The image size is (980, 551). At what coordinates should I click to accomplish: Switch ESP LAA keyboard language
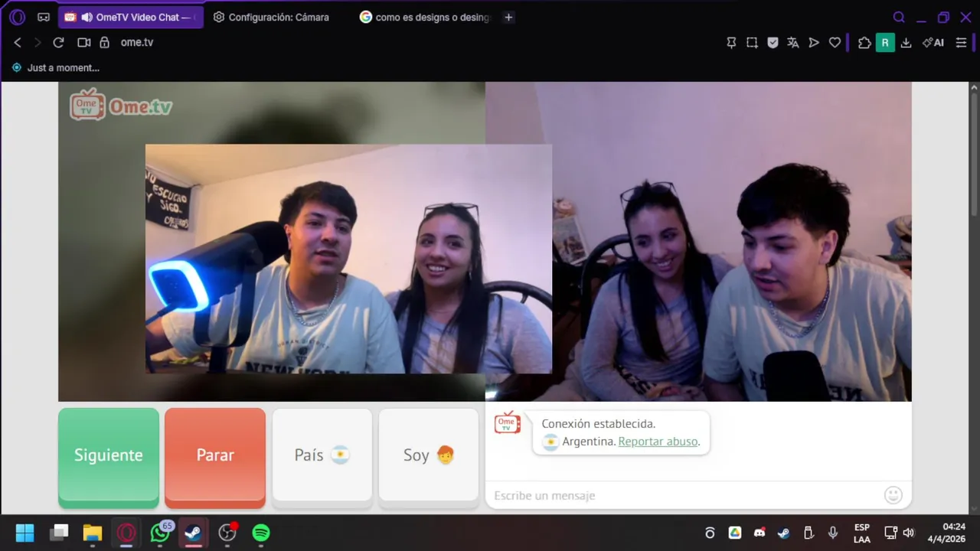[862, 533]
